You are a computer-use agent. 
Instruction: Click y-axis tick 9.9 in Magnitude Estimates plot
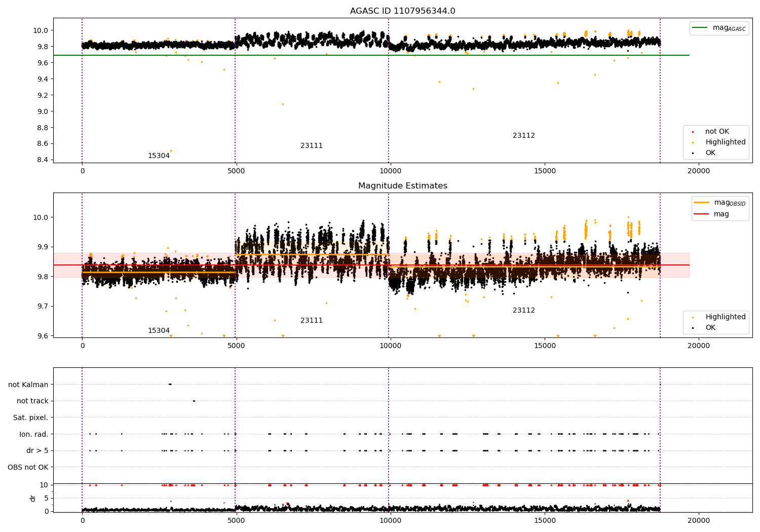coord(43,247)
